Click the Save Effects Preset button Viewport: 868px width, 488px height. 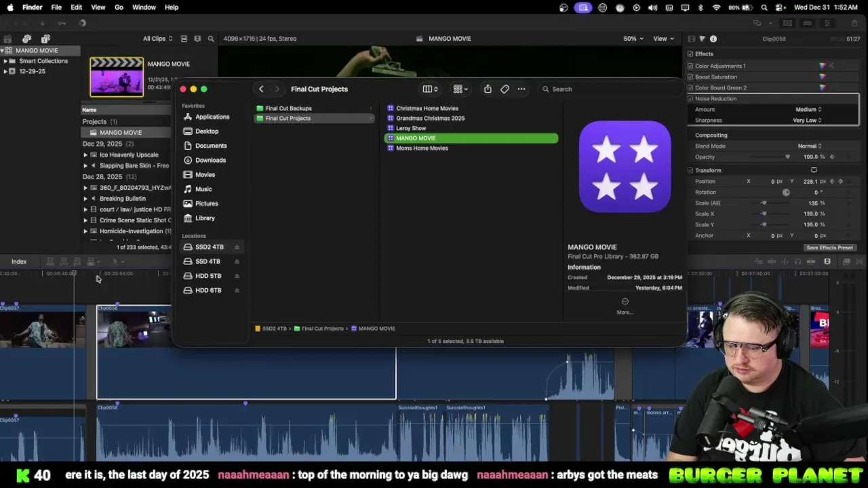829,247
